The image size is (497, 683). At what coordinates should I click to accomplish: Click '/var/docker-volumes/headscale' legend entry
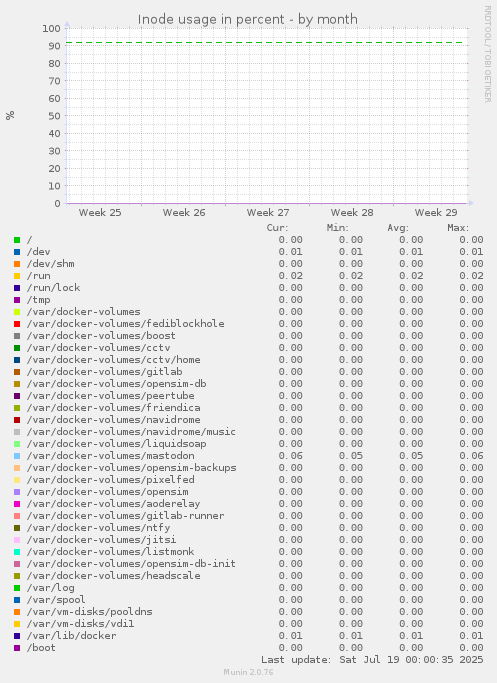coord(114,575)
